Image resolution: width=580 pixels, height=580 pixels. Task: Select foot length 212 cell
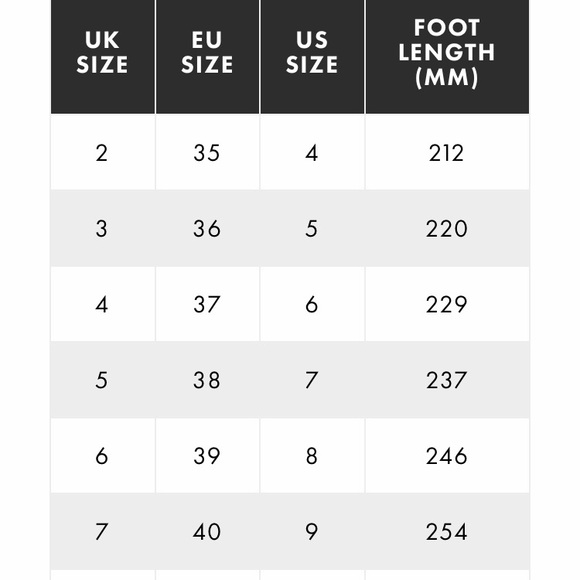click(x=447, y=152)
